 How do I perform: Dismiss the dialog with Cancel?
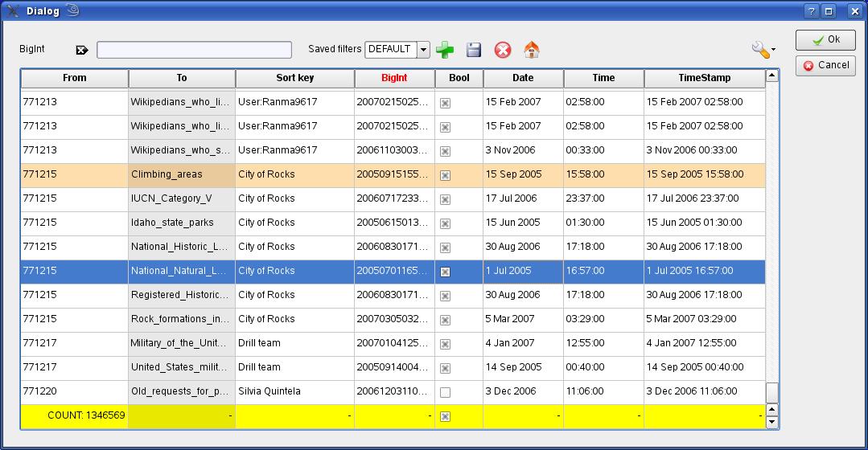(825, 65)
